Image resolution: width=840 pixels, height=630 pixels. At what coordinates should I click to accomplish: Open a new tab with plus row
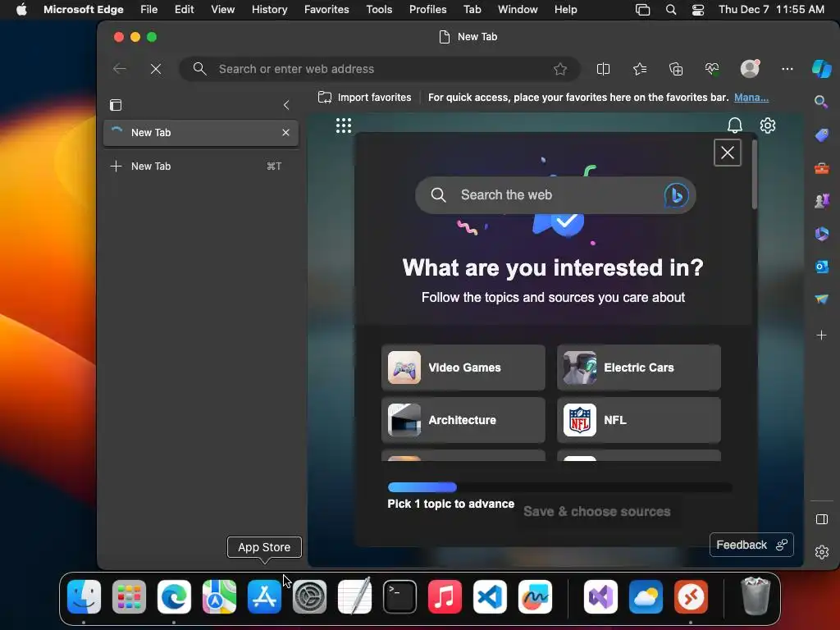[201, 166]
